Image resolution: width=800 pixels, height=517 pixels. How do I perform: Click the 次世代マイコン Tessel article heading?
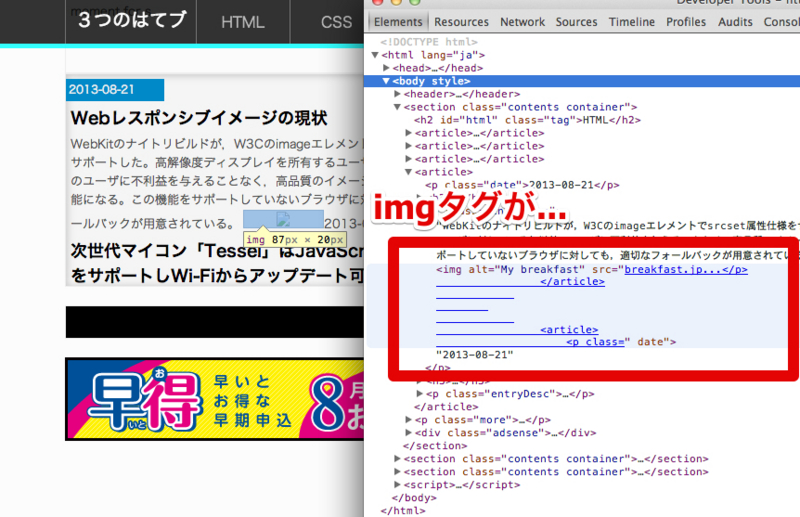point(217,263)
